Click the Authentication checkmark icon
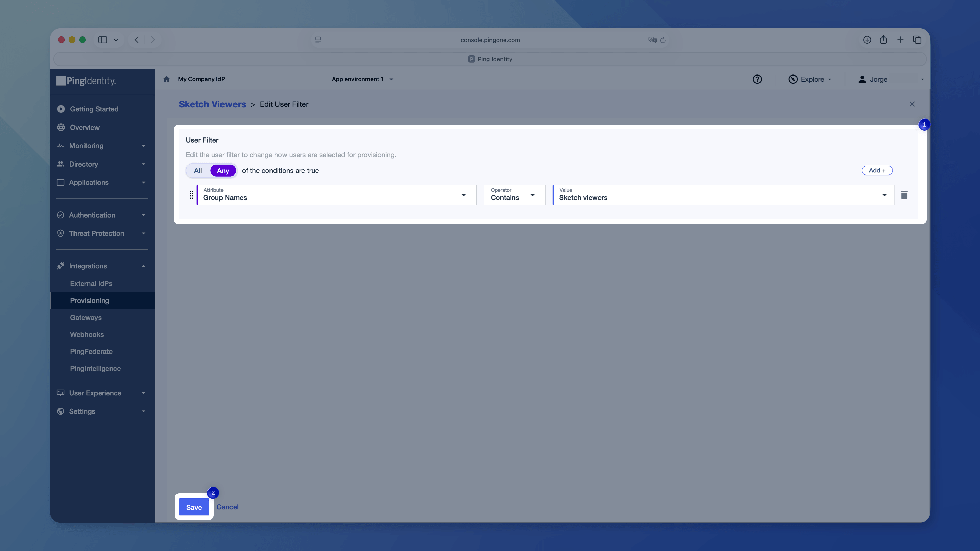 pyautogui.click(x=60, y=215)
